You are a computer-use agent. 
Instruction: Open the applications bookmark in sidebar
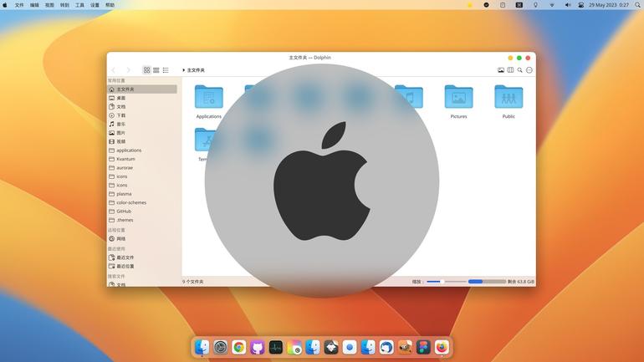142,150
